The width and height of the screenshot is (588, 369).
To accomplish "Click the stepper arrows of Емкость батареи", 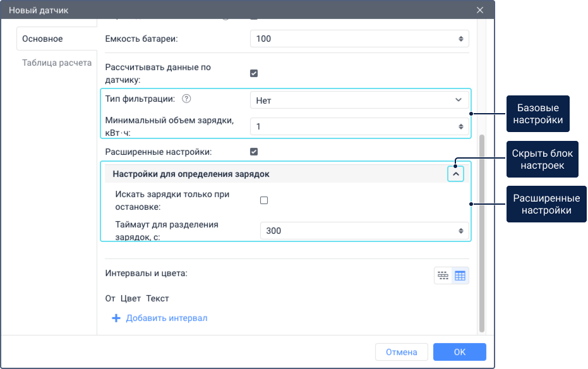I will point(460,39).
